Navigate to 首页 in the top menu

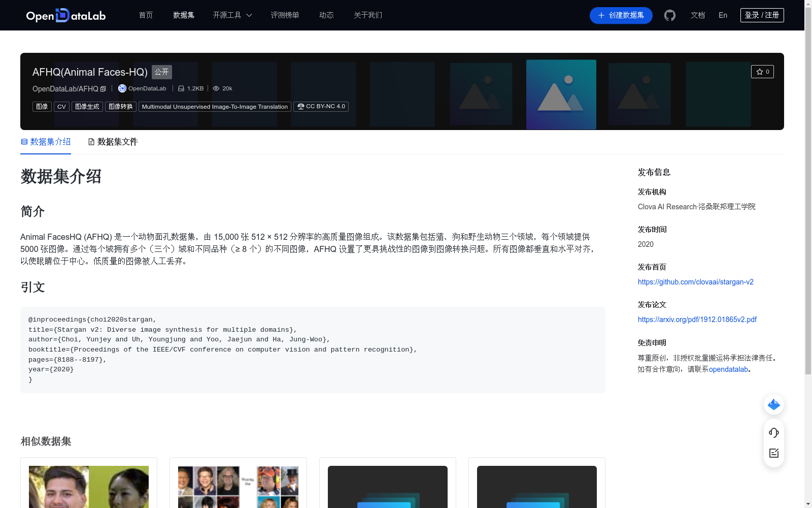pos(145,15)
